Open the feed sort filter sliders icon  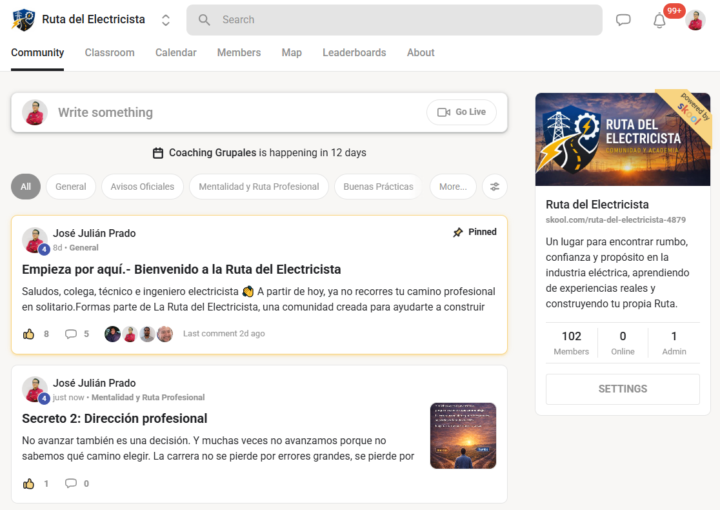495,186
